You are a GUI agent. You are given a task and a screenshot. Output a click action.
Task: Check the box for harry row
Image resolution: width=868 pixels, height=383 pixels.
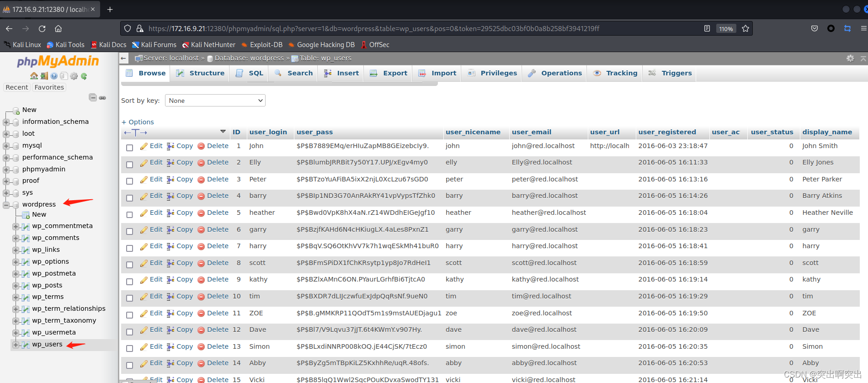point(130,248)
